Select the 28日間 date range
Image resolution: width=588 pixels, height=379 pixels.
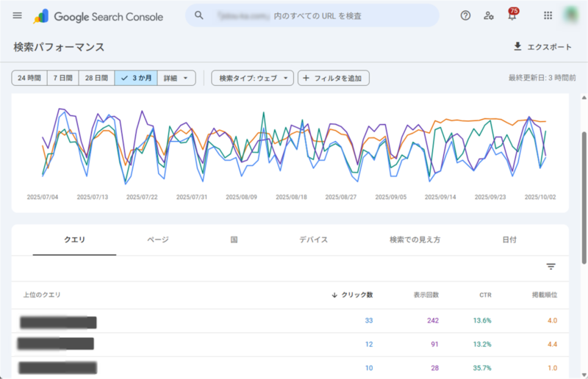tap(96, 78)
